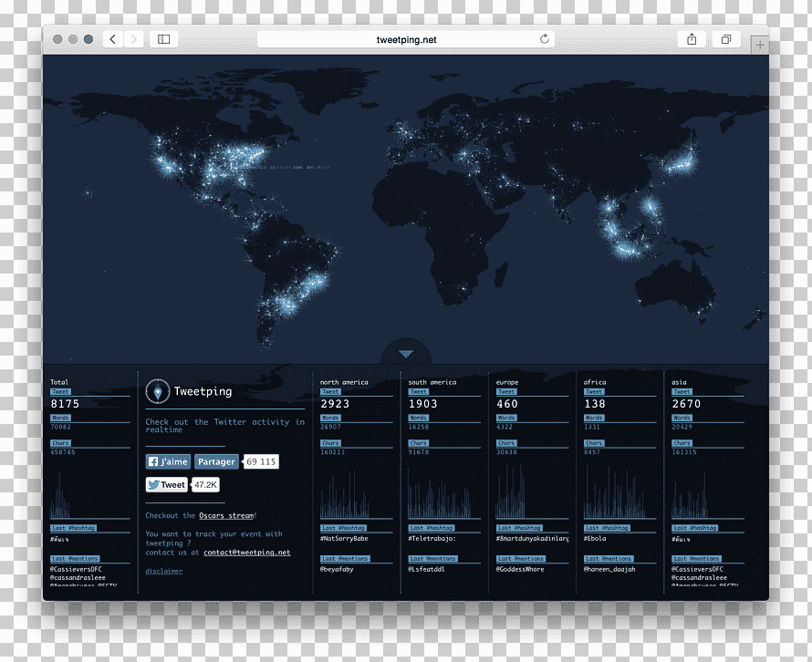Reload the tweetping.net page

coord(545,39)
